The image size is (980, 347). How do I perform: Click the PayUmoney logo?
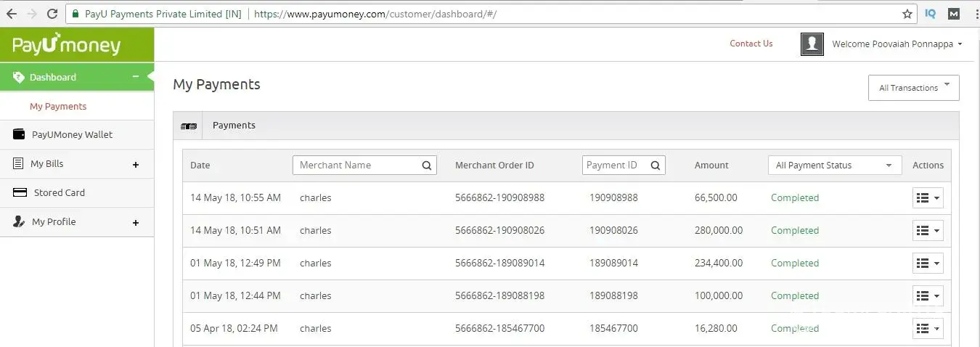(x=67, y=45)
